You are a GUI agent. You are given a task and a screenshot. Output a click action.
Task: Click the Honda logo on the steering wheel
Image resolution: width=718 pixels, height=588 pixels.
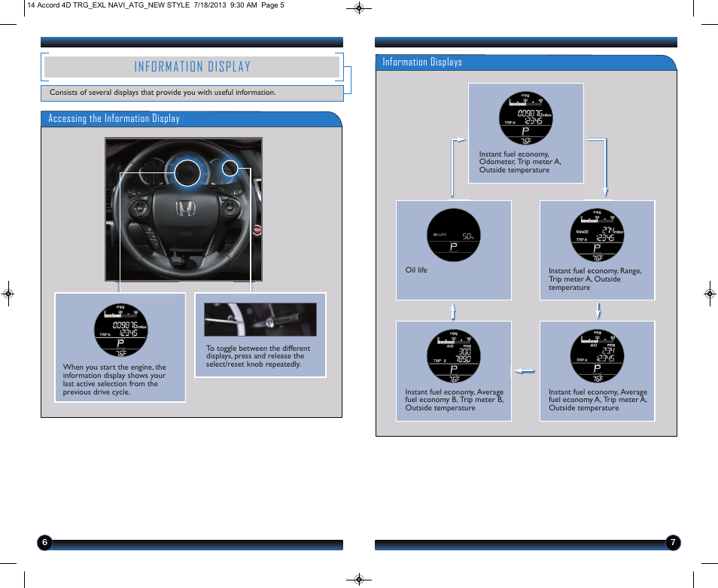[185, 209]
